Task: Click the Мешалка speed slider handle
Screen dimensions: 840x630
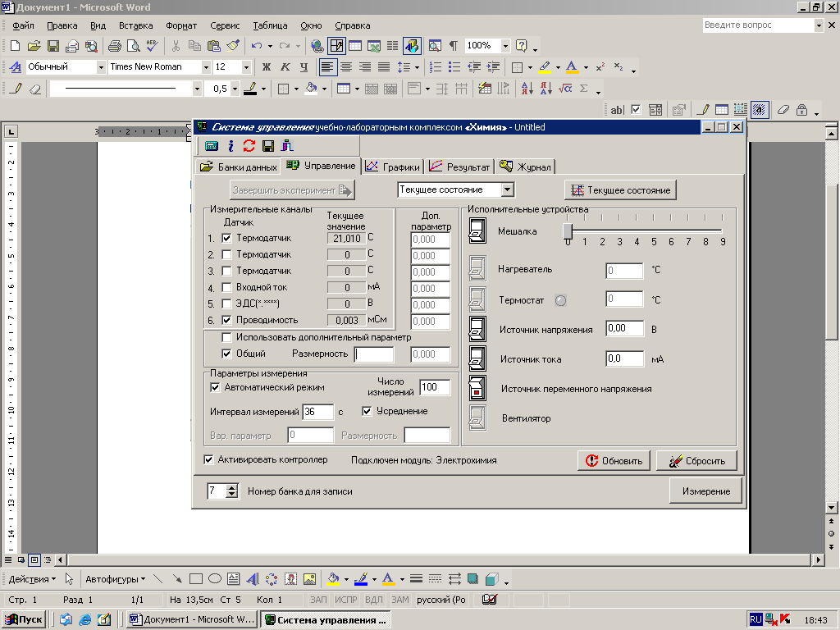Action: click(x=568, y=231)
